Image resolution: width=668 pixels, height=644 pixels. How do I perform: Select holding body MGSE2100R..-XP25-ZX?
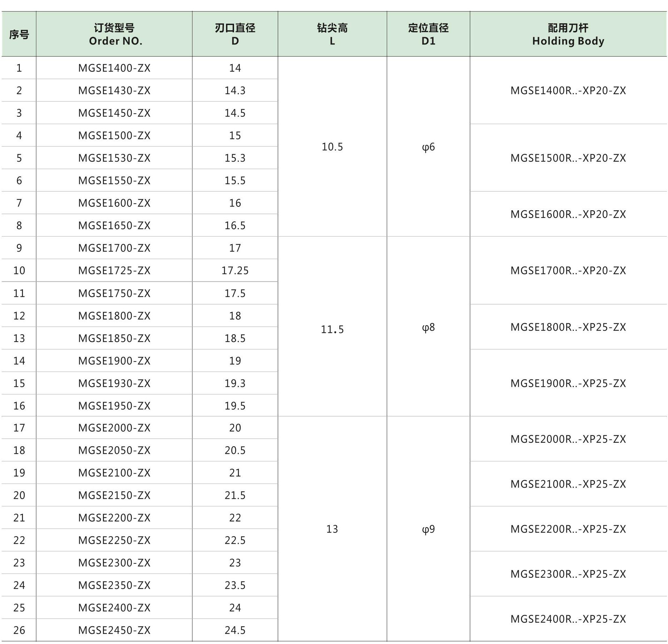click(568, 484)
